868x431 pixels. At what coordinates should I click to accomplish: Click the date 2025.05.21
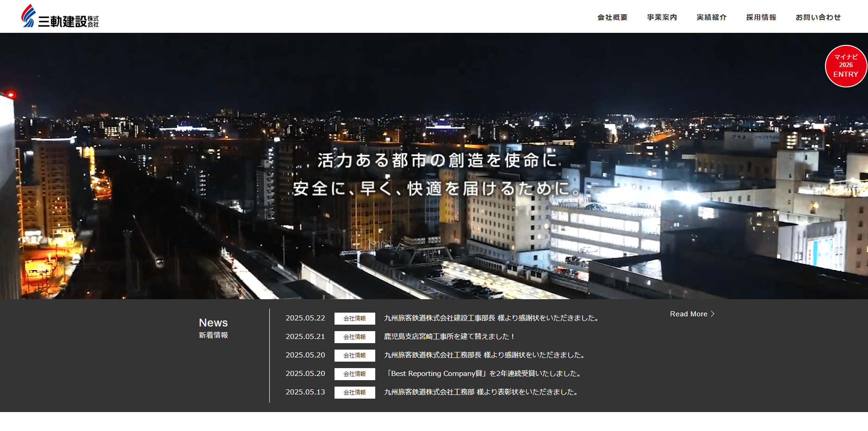tap(305, 337)
